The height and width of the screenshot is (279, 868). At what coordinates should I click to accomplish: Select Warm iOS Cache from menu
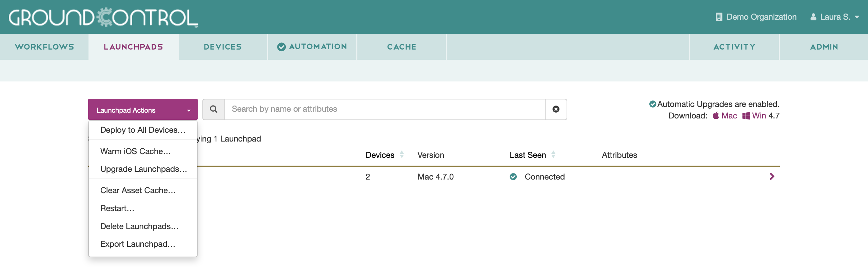(135, 151)
